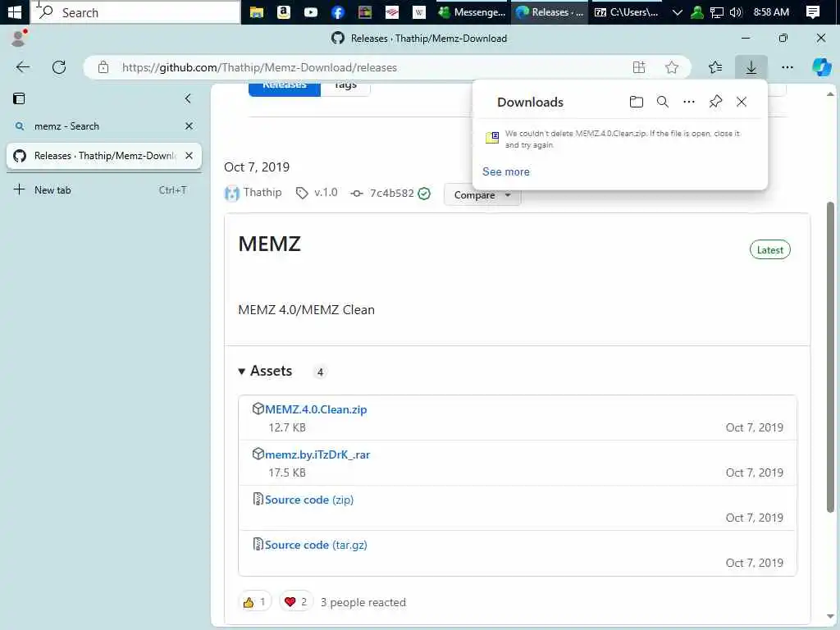Go back to the previous page
This screenshot has width=840, height=630.
[x=23, y=67]
